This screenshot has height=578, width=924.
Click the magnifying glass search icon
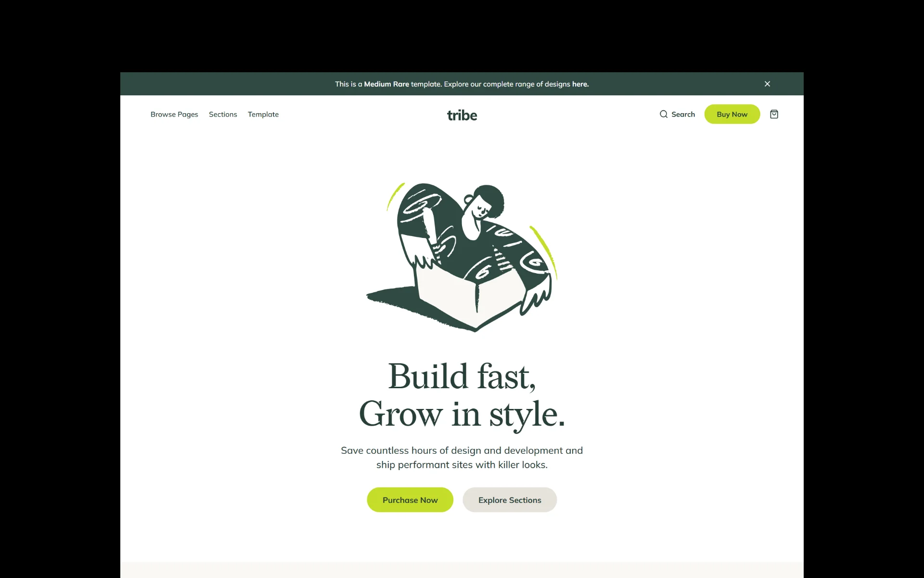click(664, 114)
